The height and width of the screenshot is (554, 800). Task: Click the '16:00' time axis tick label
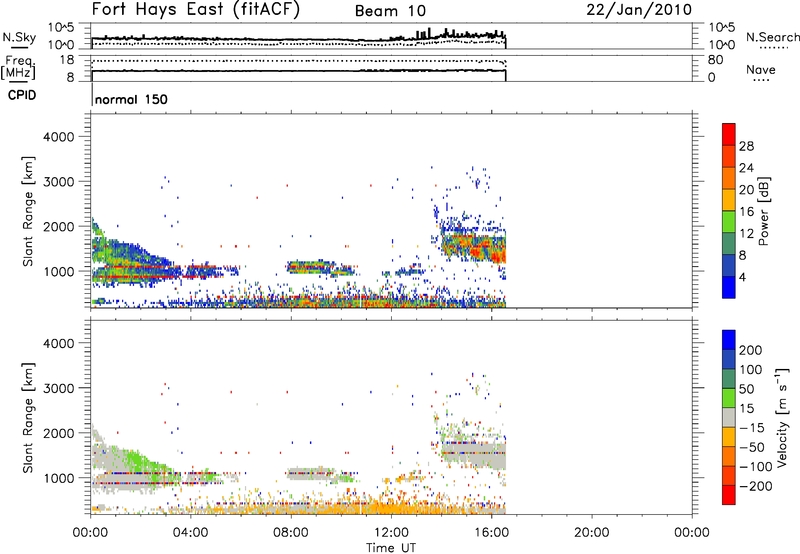(x=491, y=533)
